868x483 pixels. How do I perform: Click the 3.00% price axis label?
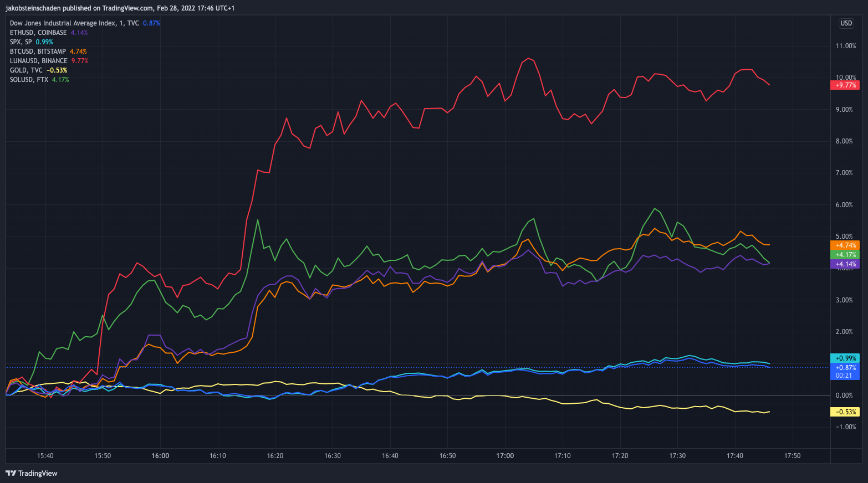point(844,300)
